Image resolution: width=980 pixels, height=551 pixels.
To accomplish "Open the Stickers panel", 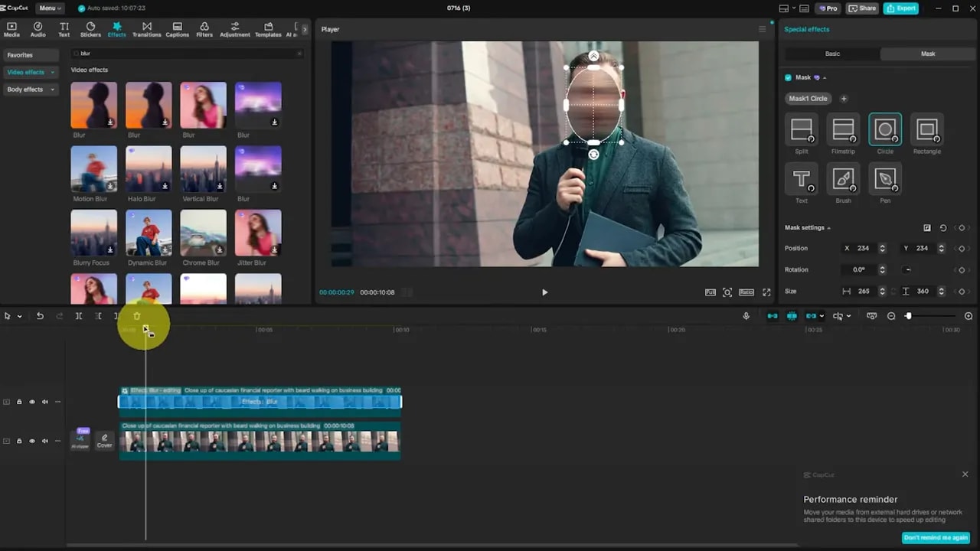I will click(x=90, y=29).
